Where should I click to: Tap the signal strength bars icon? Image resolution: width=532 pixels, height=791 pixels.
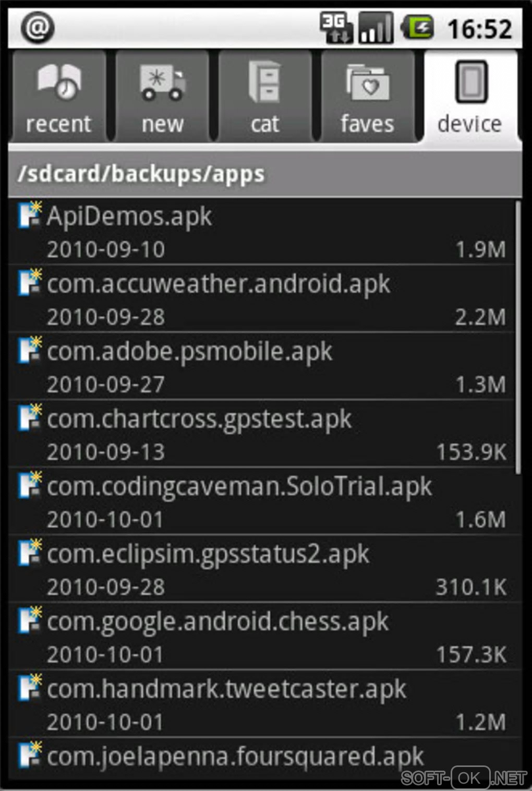tap(376, 27)
